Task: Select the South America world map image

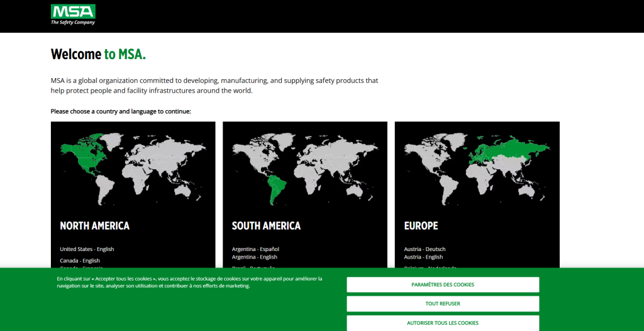Action: point(304,167)
